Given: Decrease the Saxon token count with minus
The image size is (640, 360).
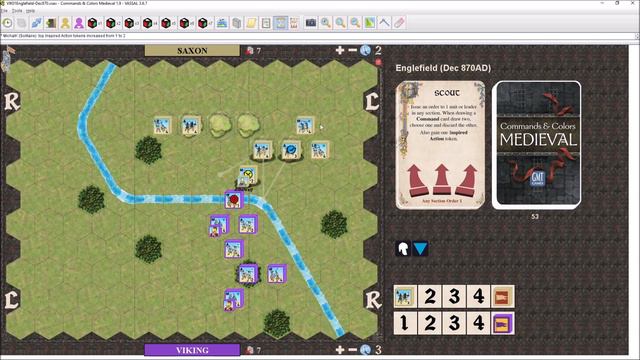Looking at the screenshot, I should [x=353, y=50].
